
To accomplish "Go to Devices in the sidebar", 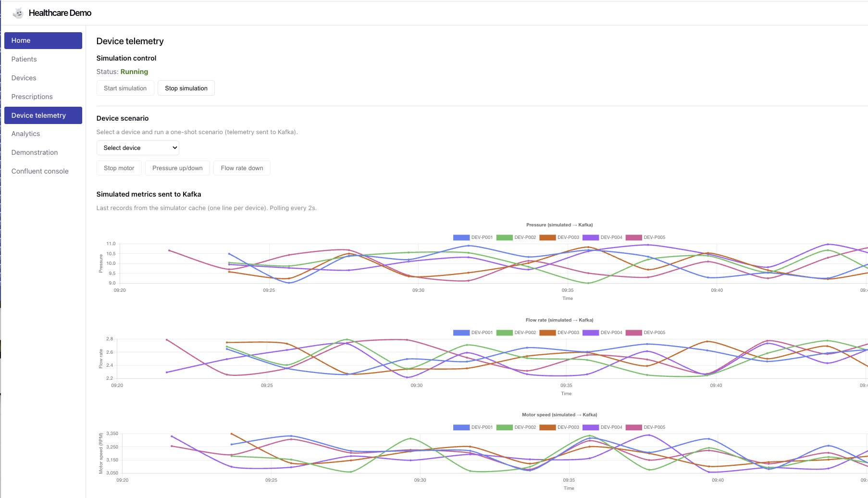I will pos(24,78).
